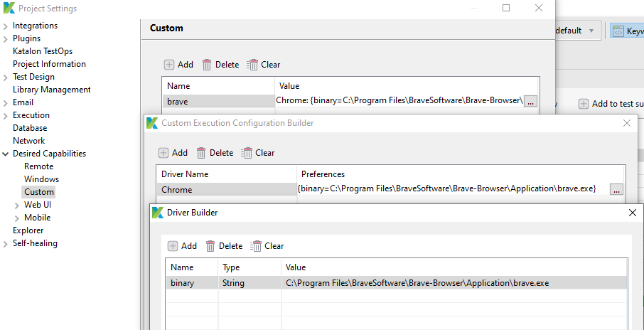Select Remote under Desired Capabilities
Image resolution: width=644 pixels, height=330 pixels.
coord(39,166)
